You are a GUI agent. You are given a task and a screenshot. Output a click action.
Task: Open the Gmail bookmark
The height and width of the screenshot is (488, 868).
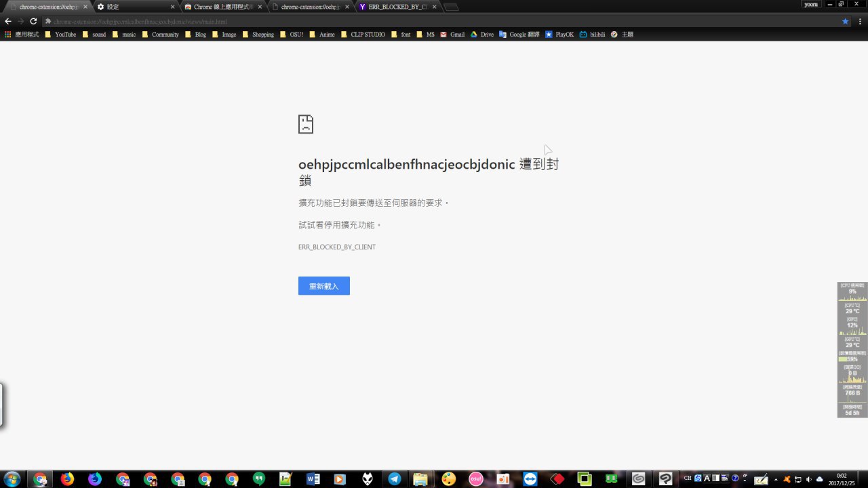452,34
